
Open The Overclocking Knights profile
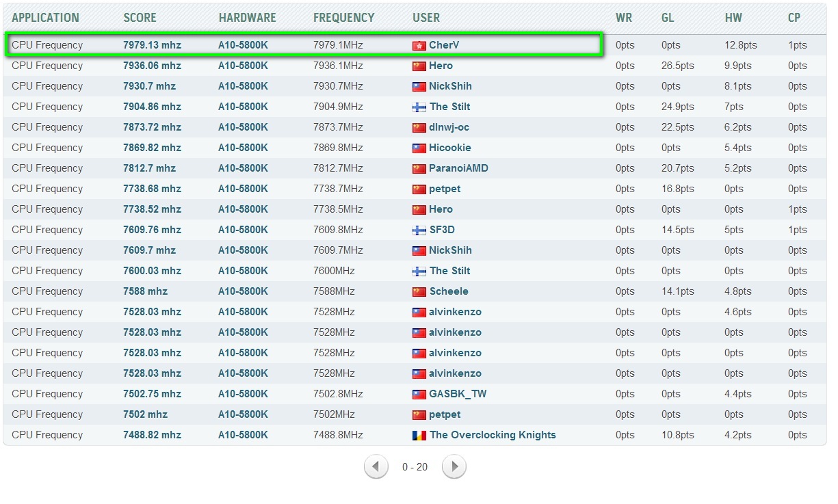pyautogui.click(x=493, y=435)
